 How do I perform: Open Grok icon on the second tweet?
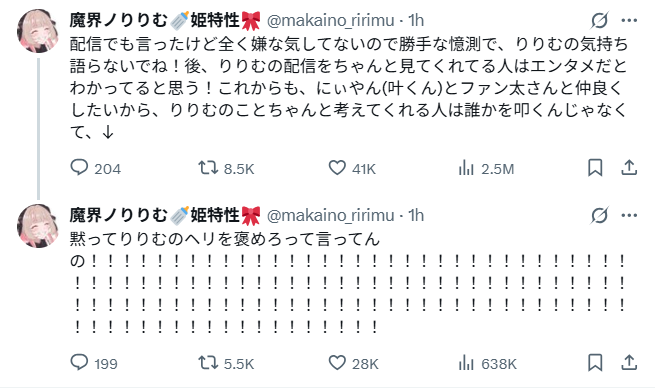click(x=599, y=215)
